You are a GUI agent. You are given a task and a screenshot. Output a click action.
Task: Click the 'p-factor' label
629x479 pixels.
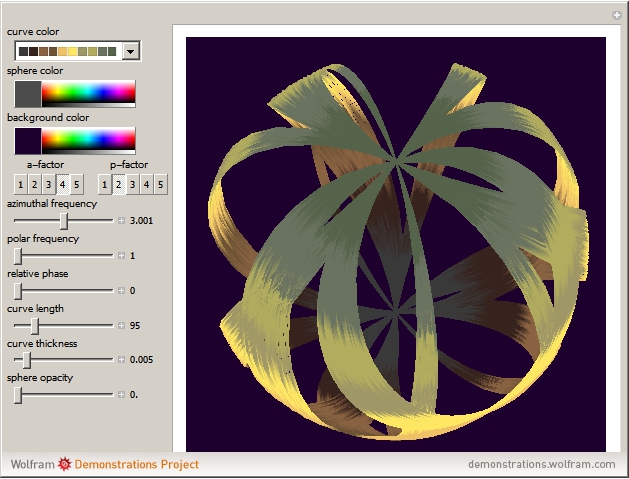pos(129,164)
